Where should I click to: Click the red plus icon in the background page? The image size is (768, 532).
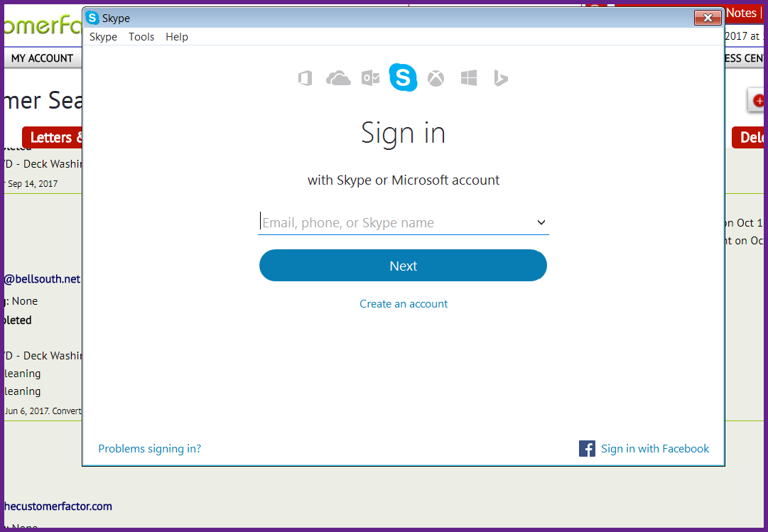pos(758,101)
